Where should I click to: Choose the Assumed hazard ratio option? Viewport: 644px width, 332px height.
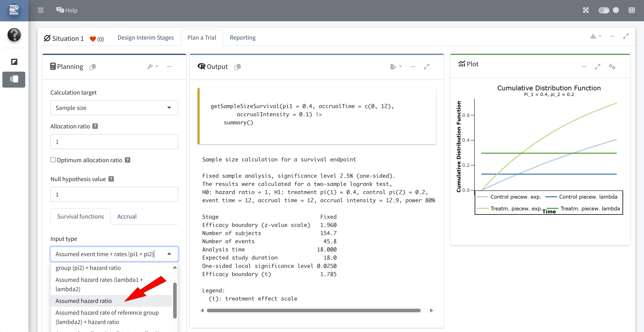click(x=84, y=301)
